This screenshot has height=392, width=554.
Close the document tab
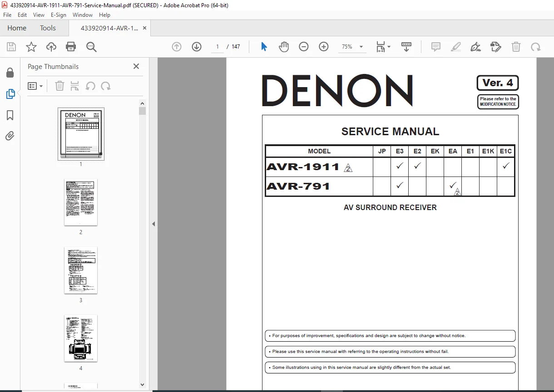(x=145, y=28)
